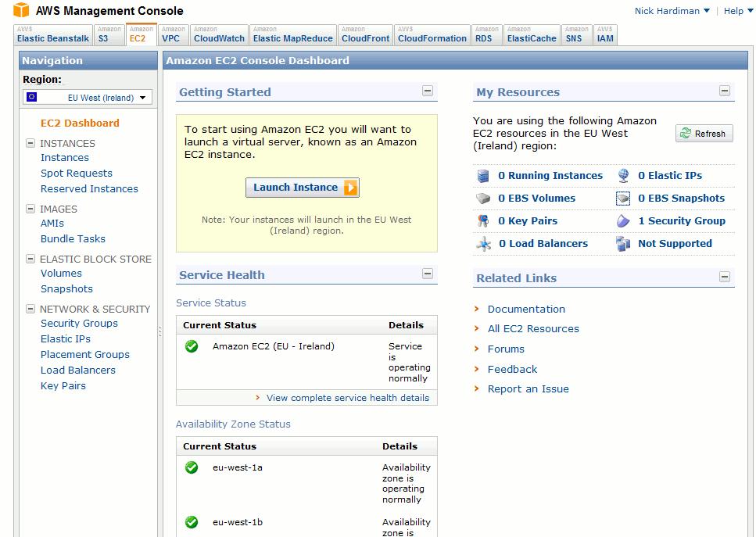Switch to the CloudFront tab
The width and height of the screenshot is (756, 537).
(x=365, y=34)
